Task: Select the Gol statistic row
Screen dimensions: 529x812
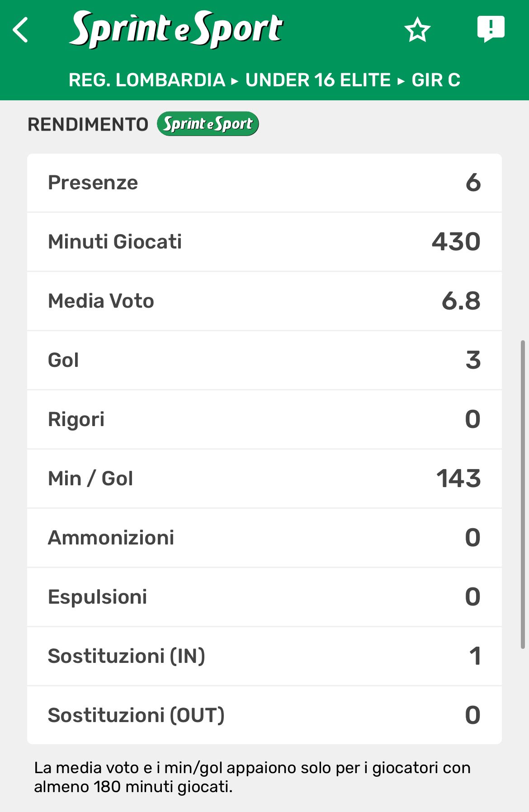Action: (264, 360)
